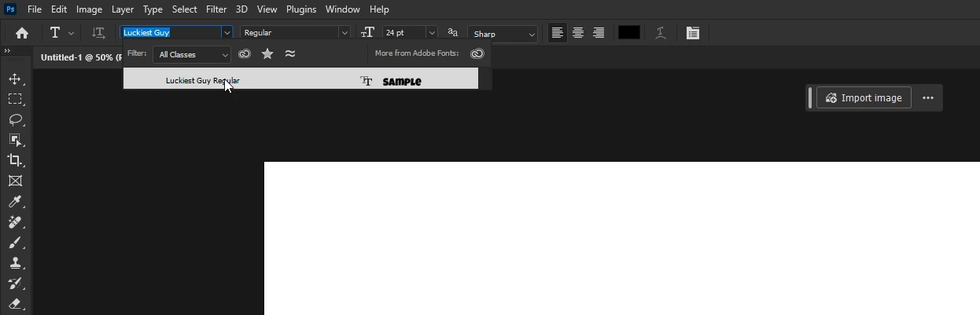Select the Move tool
980x315 pixels.
point(15,79)
